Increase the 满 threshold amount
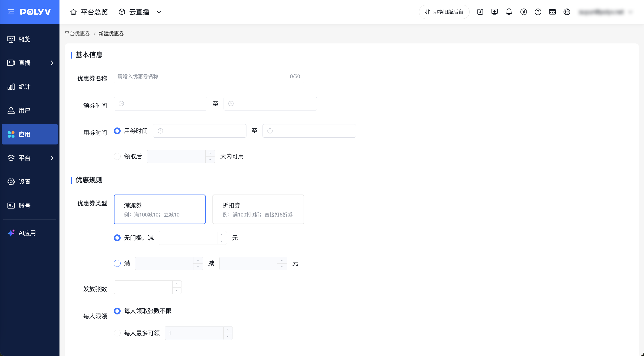The image size is (644, 356). point(198,260)
